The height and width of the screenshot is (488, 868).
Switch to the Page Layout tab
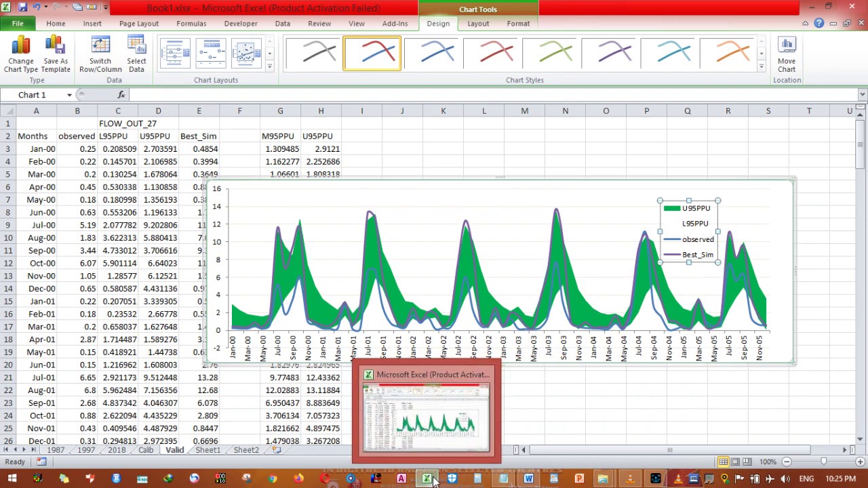click(x=138, y=24)
